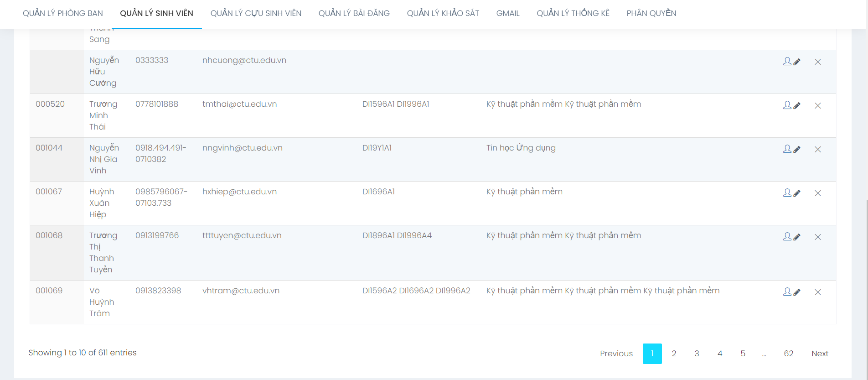Open the Gmail menu item
Image resolution: width=868 pixels, height=380 pixels.
[508, 13]
